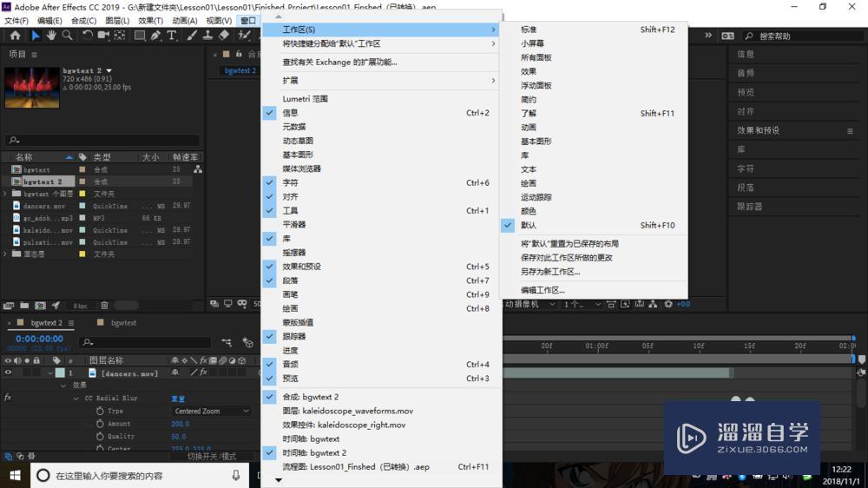Open the 编辑(E) menu
868x488 pixels.
coord(49,21)
